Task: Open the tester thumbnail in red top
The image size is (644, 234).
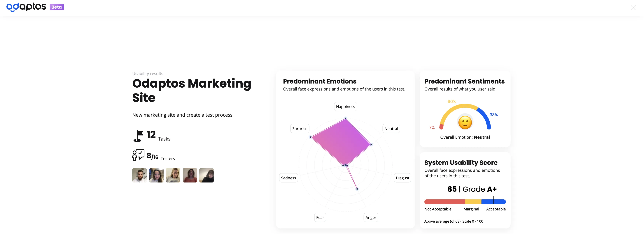Action: pyautogui.click(x=190, y=175)
